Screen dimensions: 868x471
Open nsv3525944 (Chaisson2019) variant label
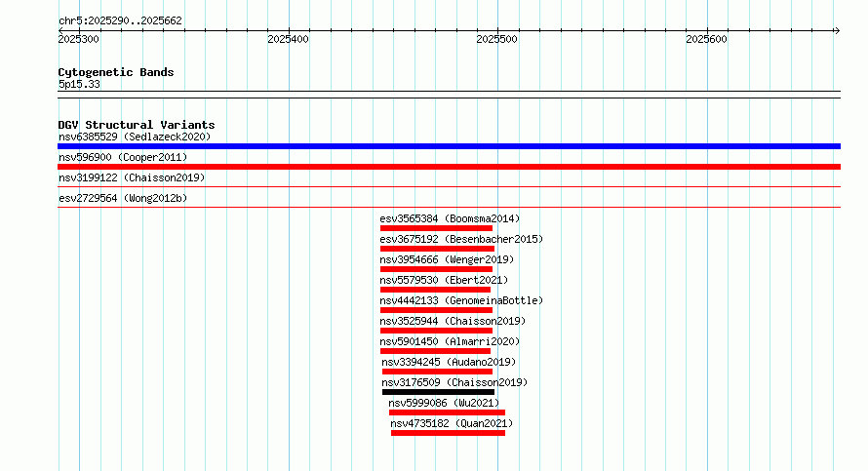tap(453, 321)
